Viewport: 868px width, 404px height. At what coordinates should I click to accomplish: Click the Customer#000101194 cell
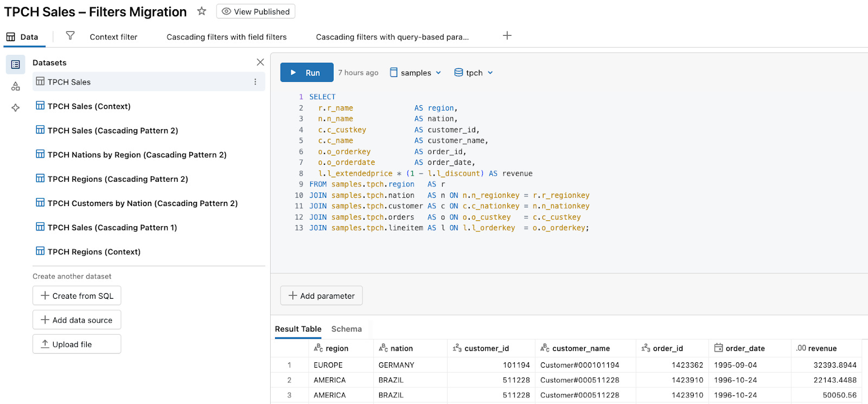click(585, 365)
